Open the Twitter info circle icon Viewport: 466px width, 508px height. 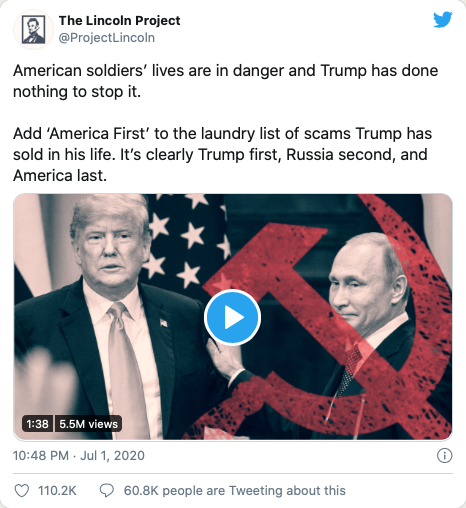point(444,455)
